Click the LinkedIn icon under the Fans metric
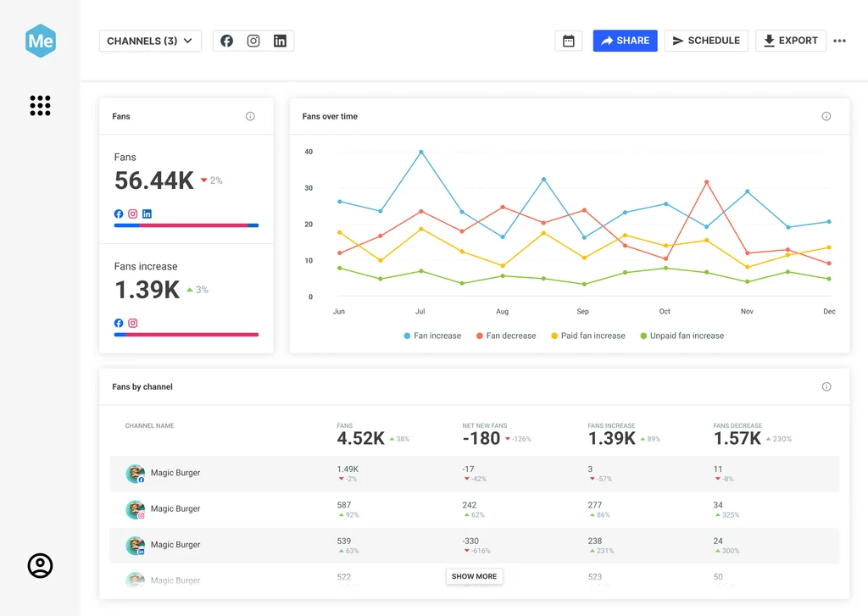 tap(147, 214)
